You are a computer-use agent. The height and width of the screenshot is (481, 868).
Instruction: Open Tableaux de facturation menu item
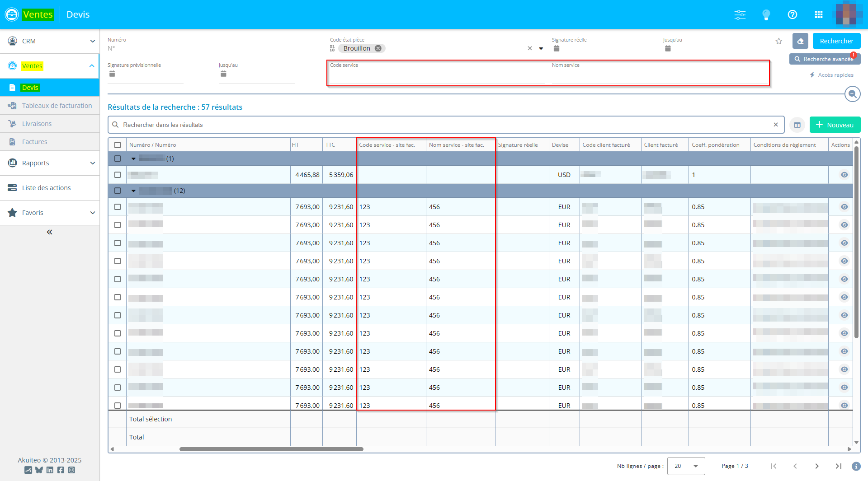click(x=57, y=106)
